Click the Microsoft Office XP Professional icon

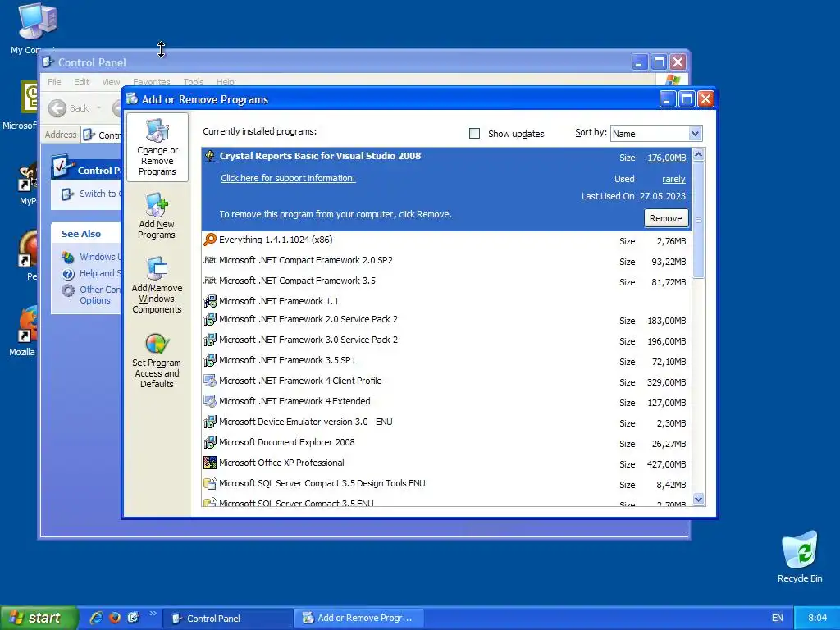tap(210, 463)
